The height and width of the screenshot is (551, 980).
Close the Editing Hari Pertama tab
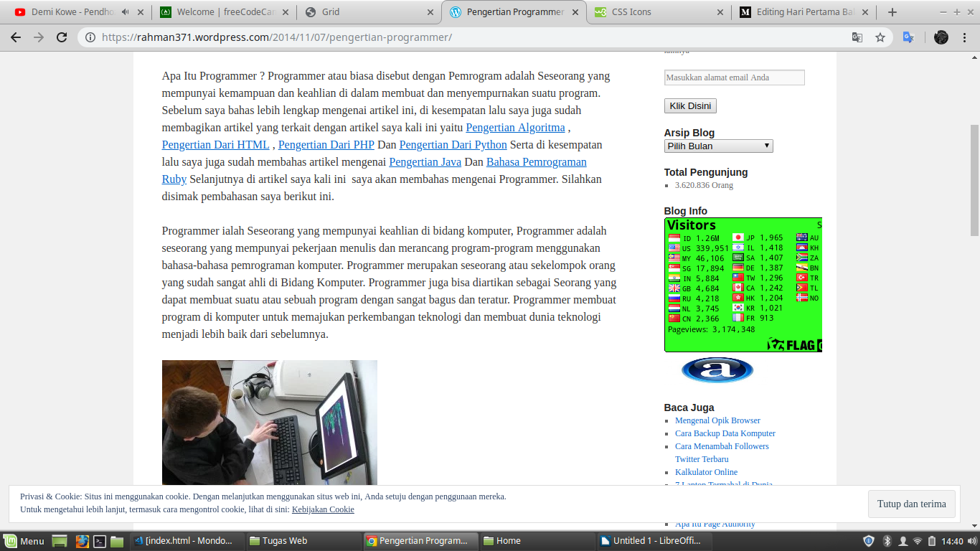pos(865,12)
